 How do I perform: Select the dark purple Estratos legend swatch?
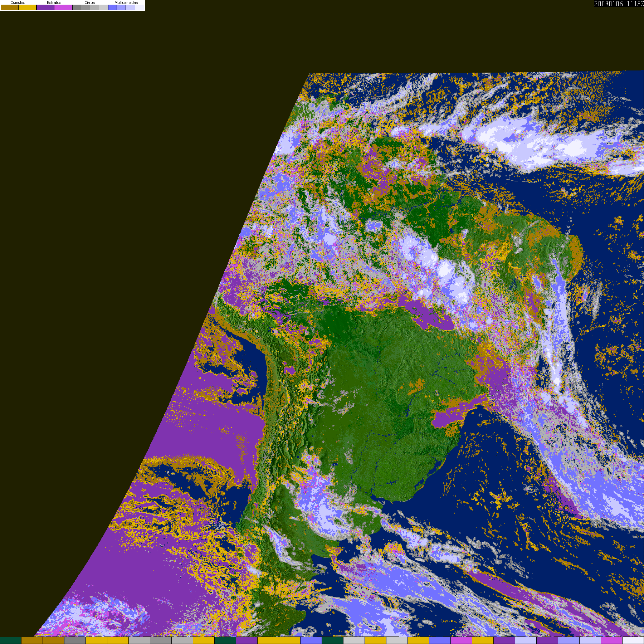tap(45, 7)
